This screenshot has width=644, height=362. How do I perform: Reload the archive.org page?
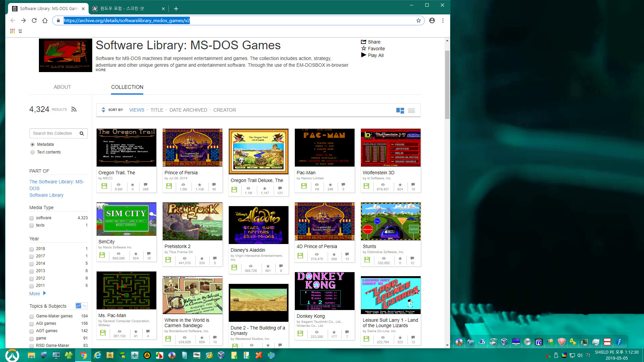point(34,20)
